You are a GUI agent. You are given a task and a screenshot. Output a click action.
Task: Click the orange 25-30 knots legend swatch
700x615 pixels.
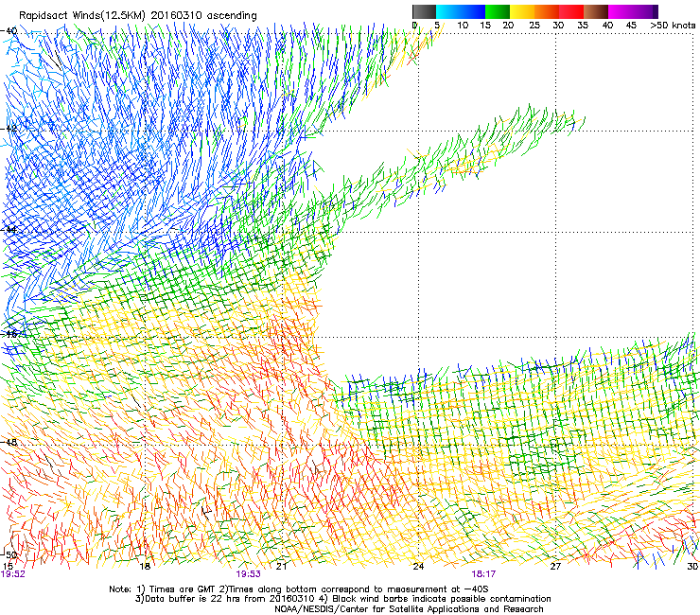(x=547, y=11)
